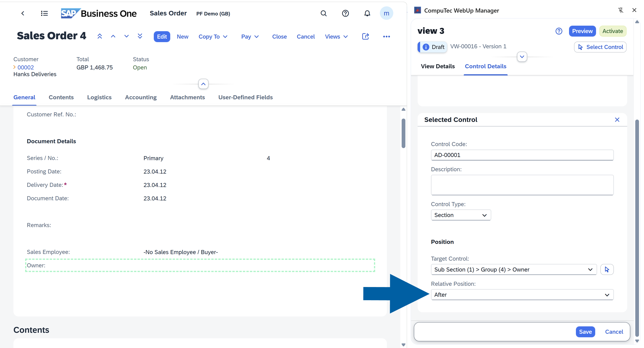Click the Preview button
The width and height of the screenshot is (644, 348).
[x=582, y=31]
